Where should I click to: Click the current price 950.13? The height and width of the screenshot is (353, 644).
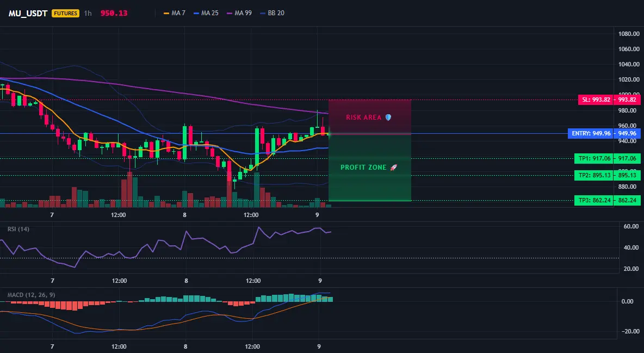114,13
